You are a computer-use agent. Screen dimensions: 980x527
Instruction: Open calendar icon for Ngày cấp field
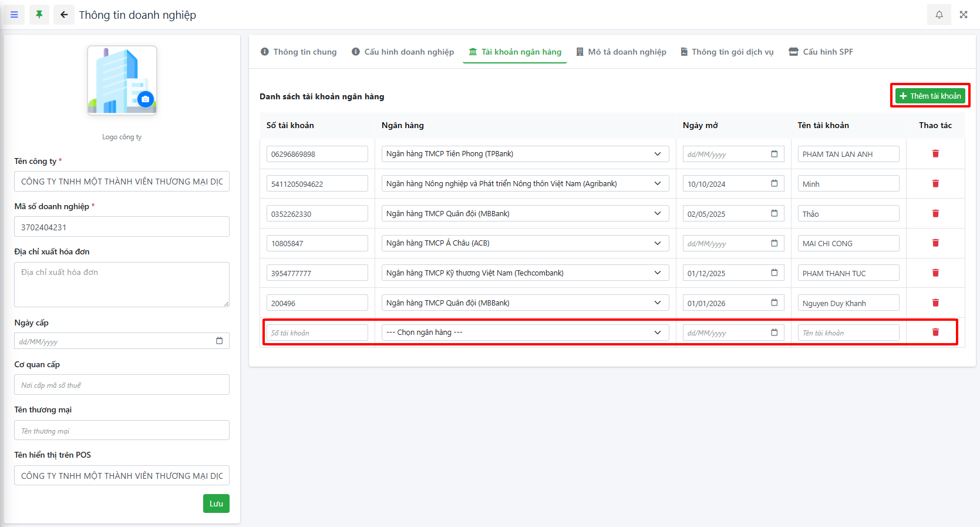click(x=219, y=341)
